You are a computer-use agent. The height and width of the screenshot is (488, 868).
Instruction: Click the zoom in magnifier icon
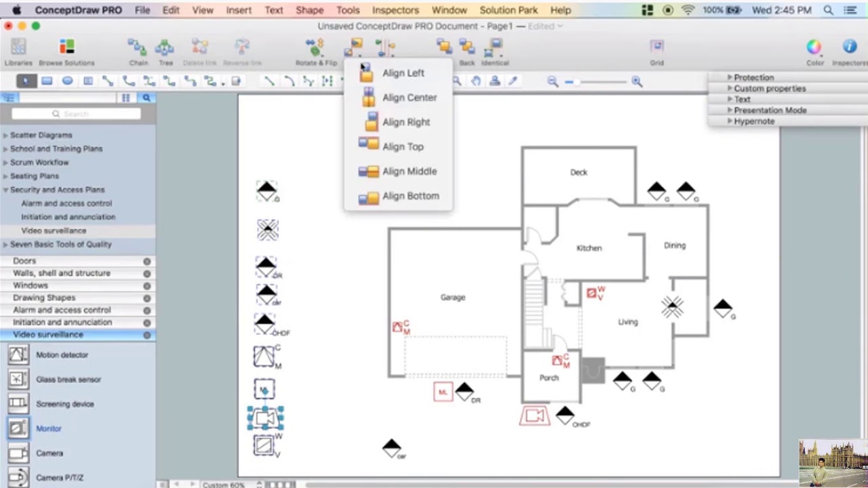click(637, 81)
